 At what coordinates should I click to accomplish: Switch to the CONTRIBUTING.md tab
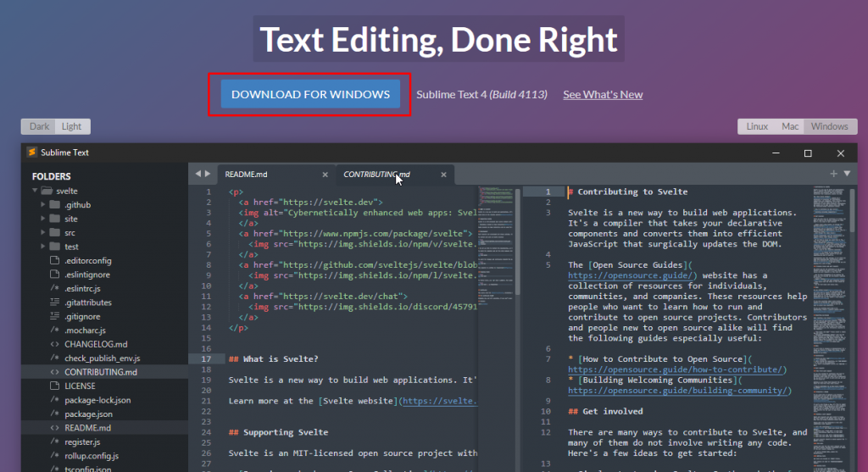[x=376, y=175]
